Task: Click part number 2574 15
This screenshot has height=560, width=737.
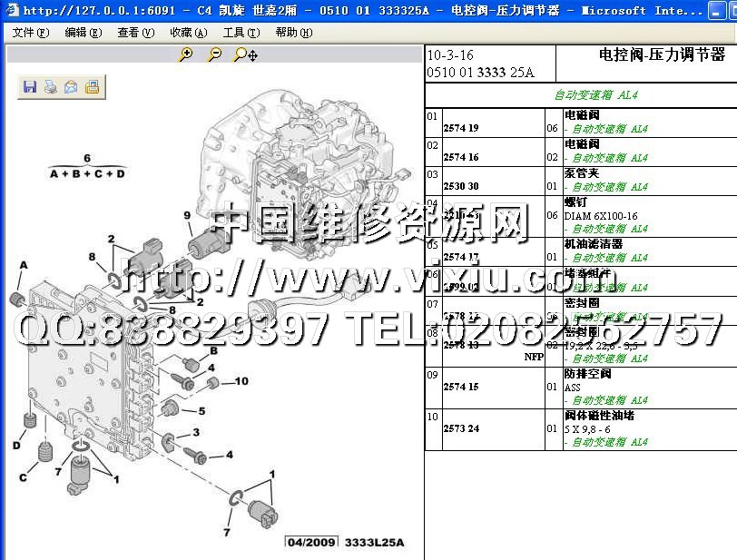Action: pos(461,387)
